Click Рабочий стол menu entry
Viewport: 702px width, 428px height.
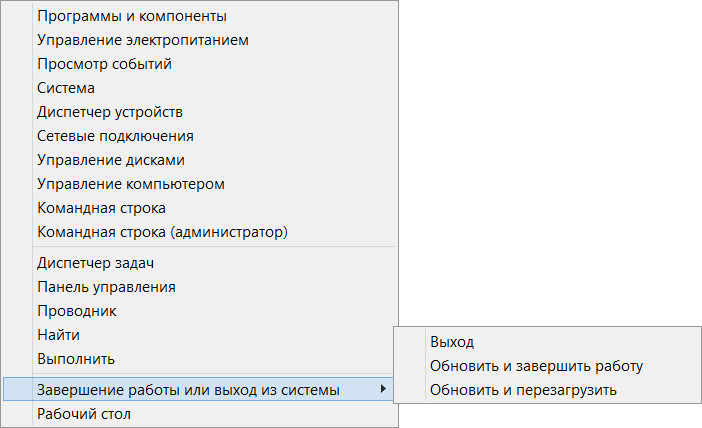[x=83, y=413]
